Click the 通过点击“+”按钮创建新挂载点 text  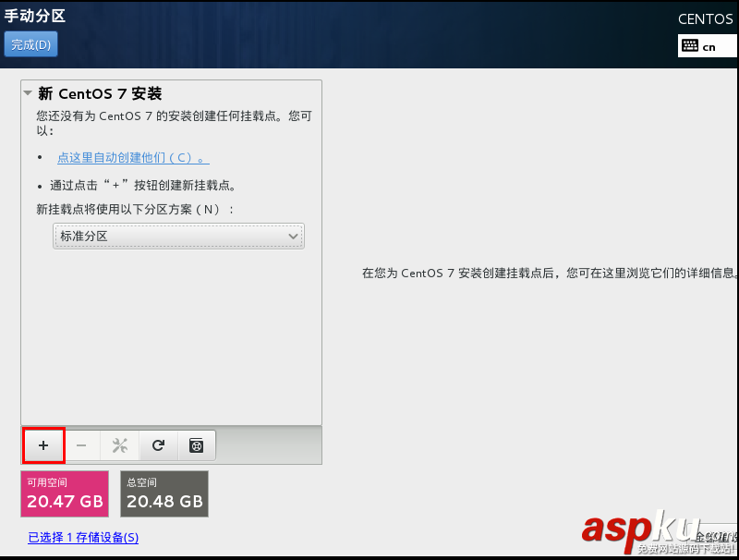coord(143,185)
